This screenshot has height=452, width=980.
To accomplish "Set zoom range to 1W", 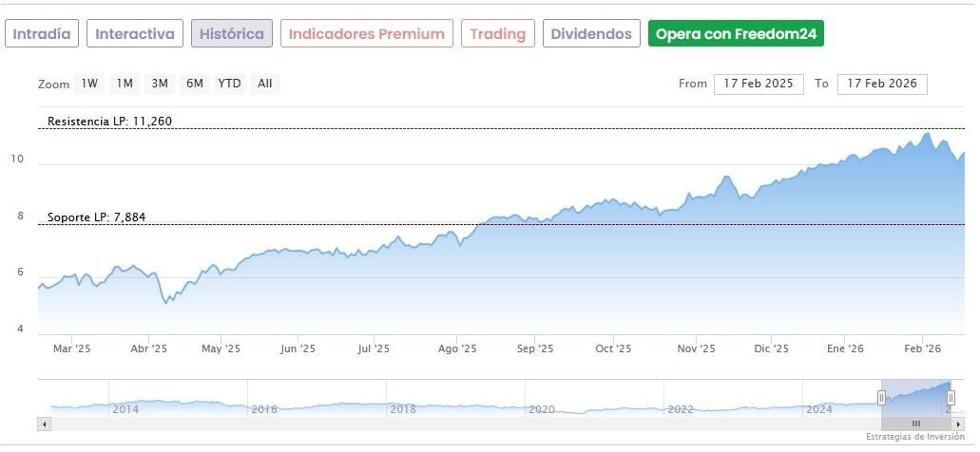I will (89, 84).
